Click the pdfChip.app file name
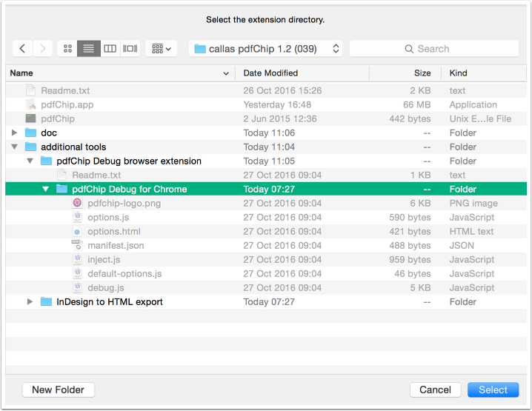The width and height of the screenshot is (532, 411). pyautogui.click(x=67, y=104)
